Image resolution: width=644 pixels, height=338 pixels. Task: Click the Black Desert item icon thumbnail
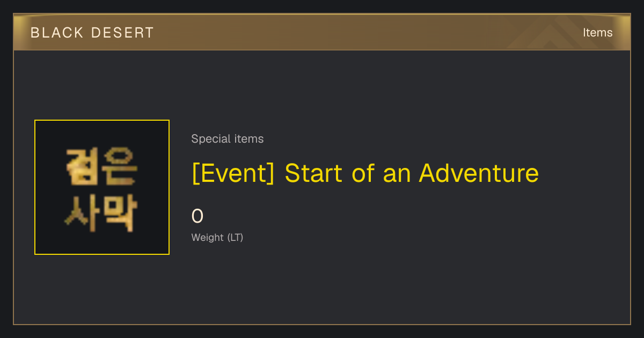pyautogui.click(x=102, y=187)
